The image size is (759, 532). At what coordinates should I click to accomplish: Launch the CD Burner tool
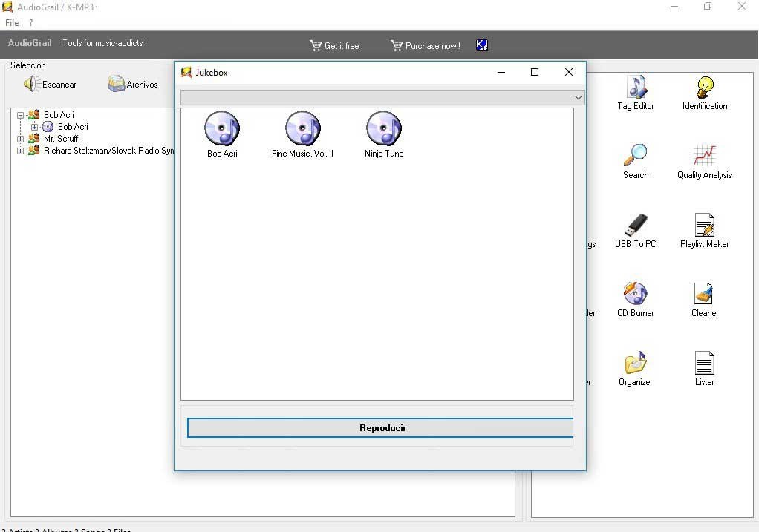click(636, 295)
